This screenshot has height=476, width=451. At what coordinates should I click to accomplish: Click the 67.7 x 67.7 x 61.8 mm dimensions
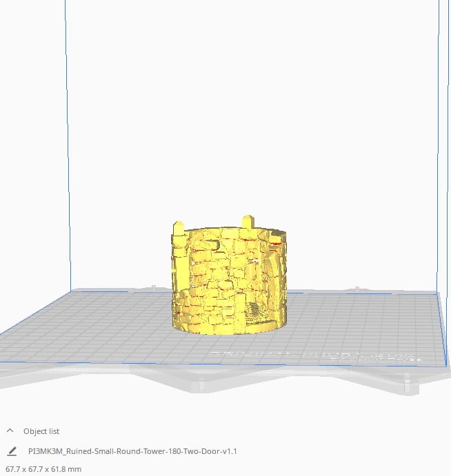[x=43, y=469]
